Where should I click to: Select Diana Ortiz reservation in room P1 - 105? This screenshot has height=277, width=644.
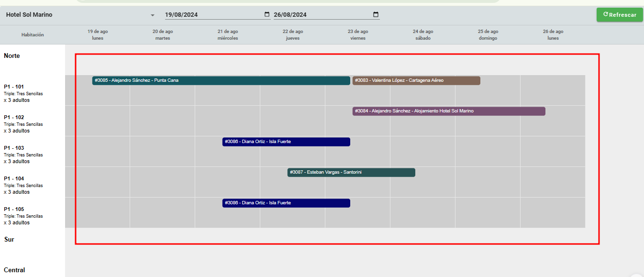pyautogui.click(x=286, y=203)
